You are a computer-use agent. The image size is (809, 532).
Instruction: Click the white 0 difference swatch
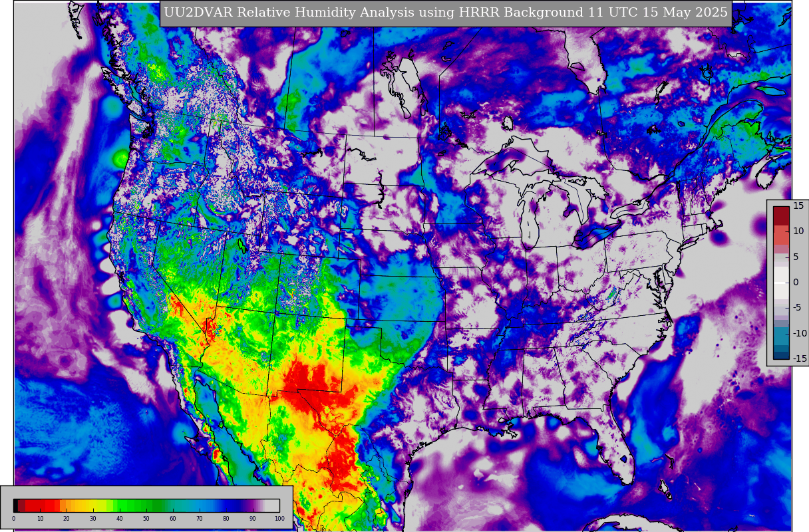click(x=781, y=283)
